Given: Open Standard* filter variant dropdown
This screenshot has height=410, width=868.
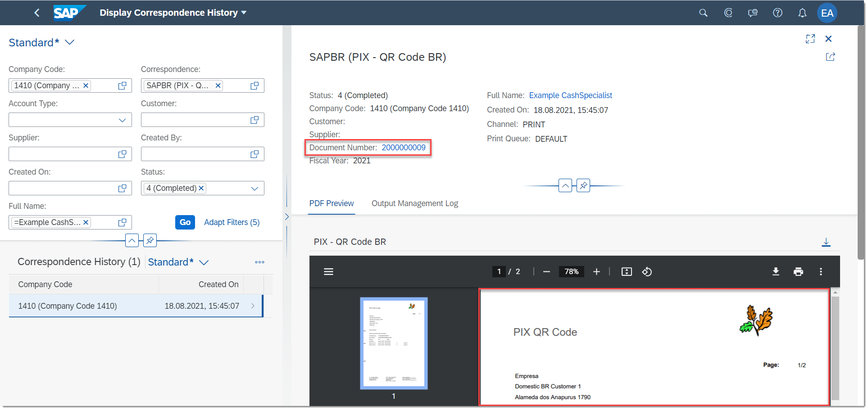Looking at the screenshot, I should [69, 42].
